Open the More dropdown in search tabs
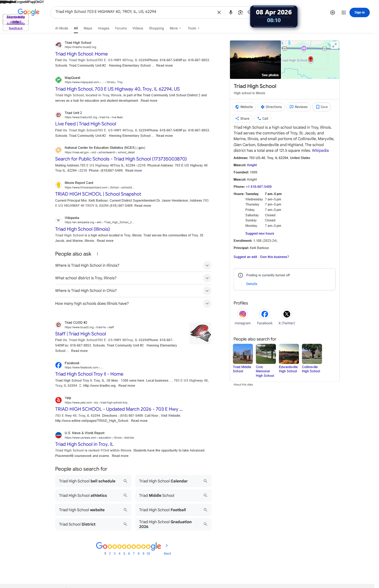The height and width of the screenshot is (588, 379). tap(175, 28)
